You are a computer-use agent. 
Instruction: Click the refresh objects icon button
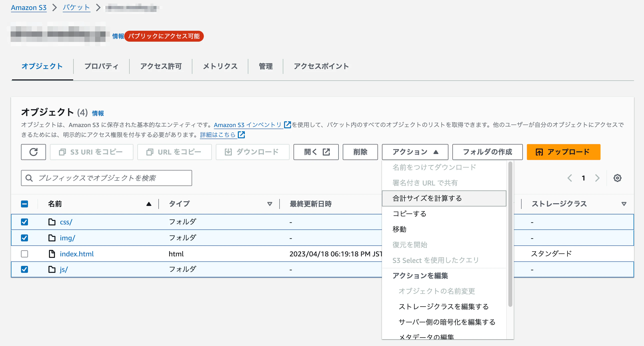(33, 152)
